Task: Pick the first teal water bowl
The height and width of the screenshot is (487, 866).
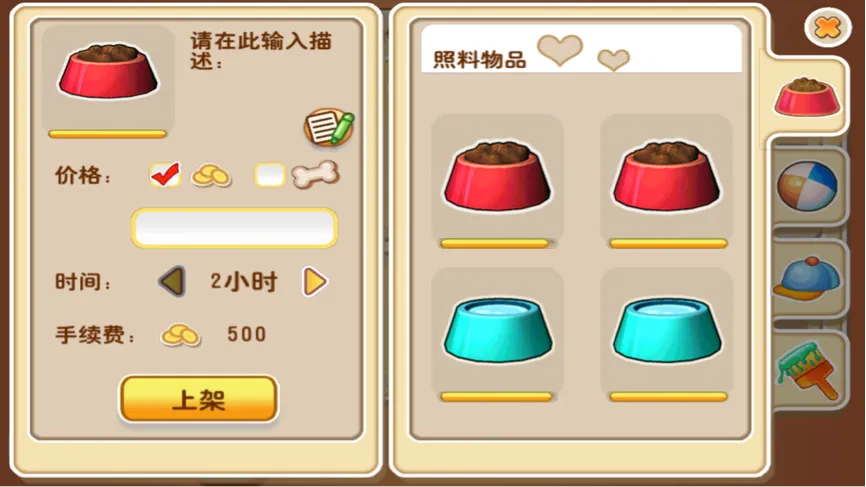Action: pos(497,335)
